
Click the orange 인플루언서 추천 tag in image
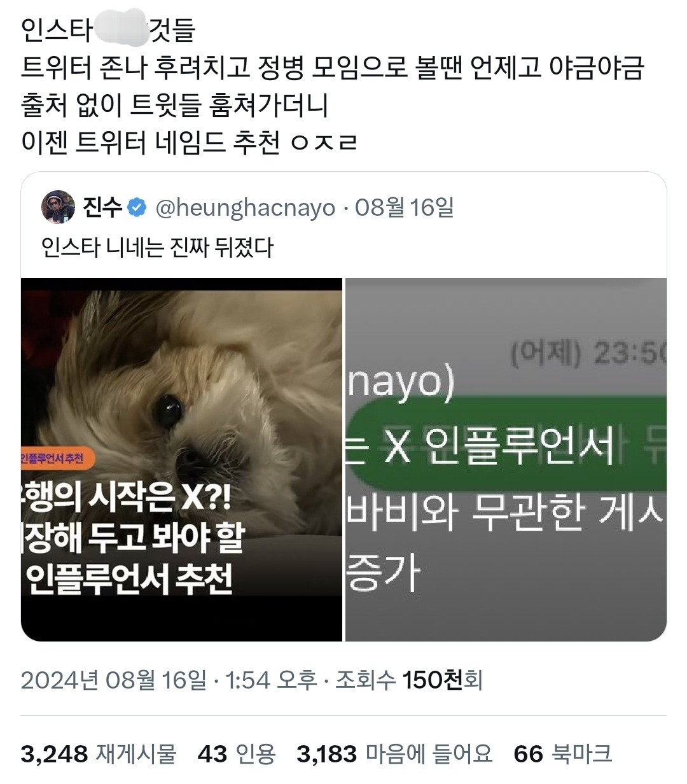pos(57,459)
